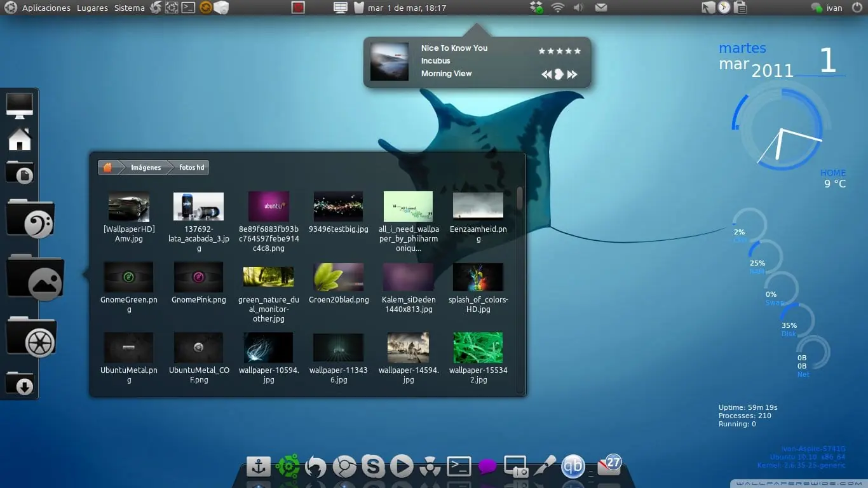Viewport: 868px width, 488px height.
Task: Open the purple chat bubble icon
Action: (x=487, y=467)
